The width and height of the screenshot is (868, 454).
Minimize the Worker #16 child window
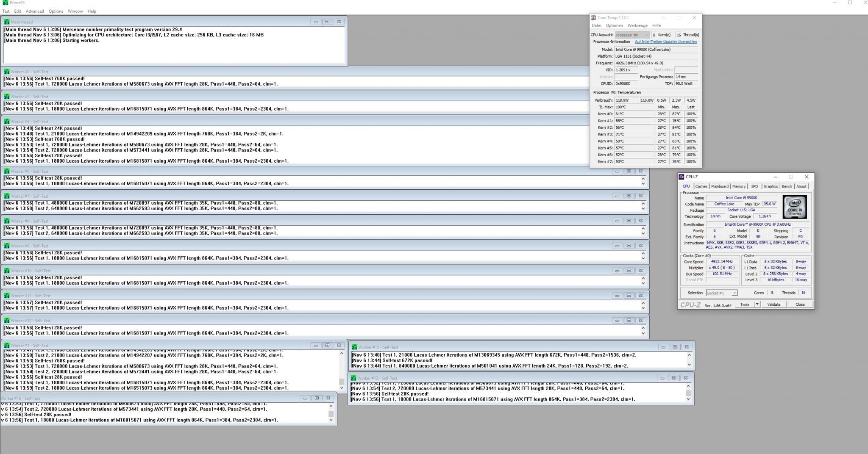click(x=305, y=398)
